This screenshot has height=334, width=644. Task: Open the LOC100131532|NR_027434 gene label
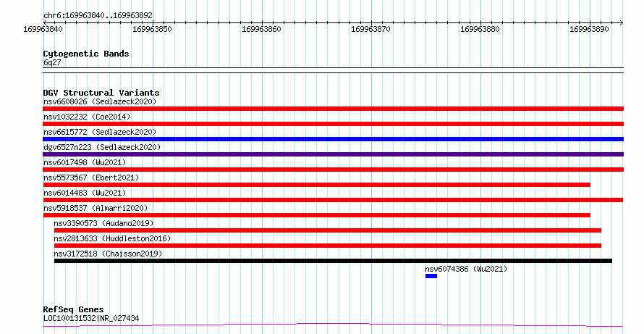(x=91, y=318)
